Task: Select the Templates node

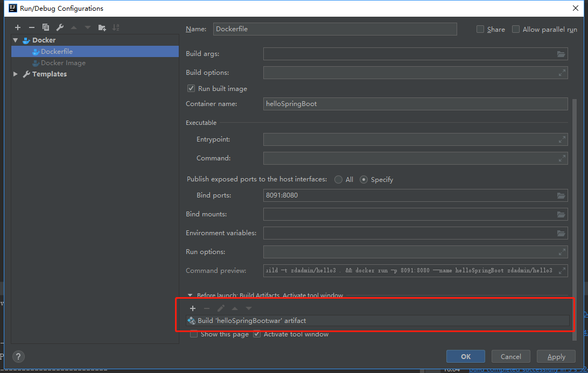Action: [95, 74]
